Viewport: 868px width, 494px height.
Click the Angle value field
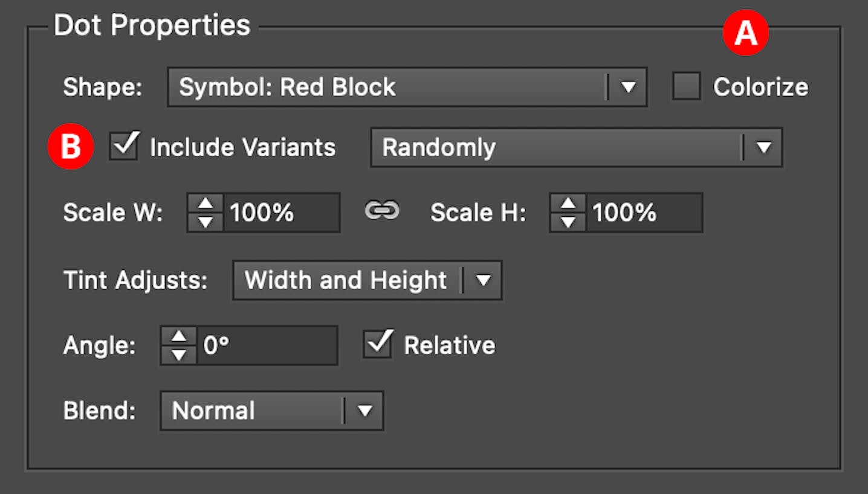(266, 345)
